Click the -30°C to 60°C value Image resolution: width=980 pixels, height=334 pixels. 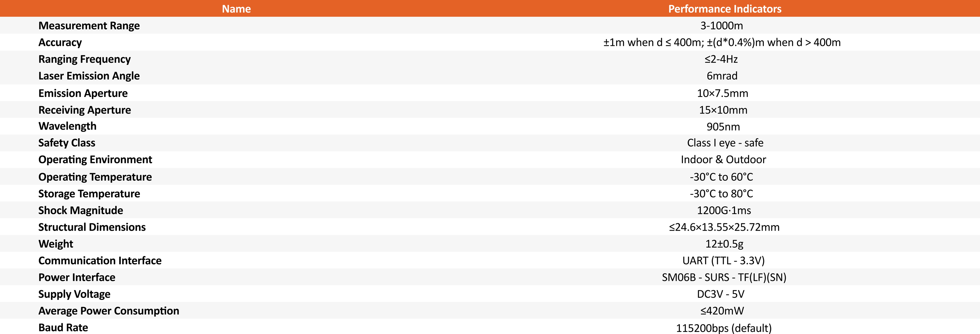[x=721, y=177]
